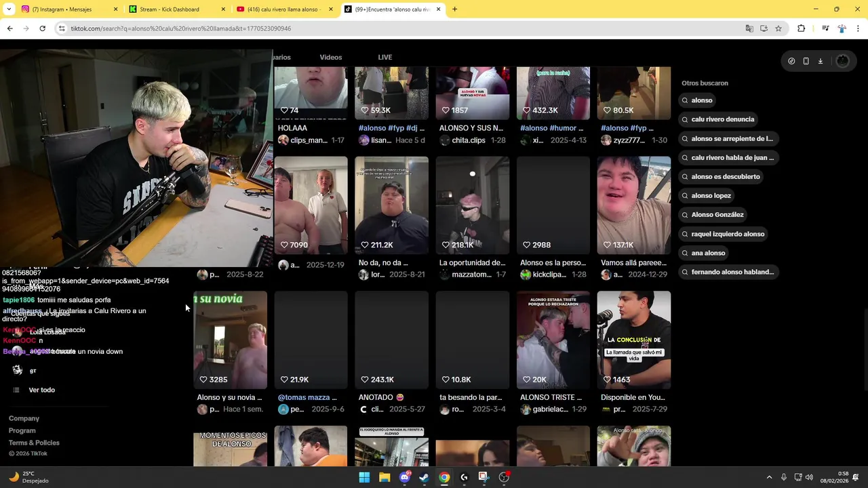The image size is (868, 488).
Task: Open the 'Vamos allá pareee...' video thumbnail
Action: coord(634,205)
